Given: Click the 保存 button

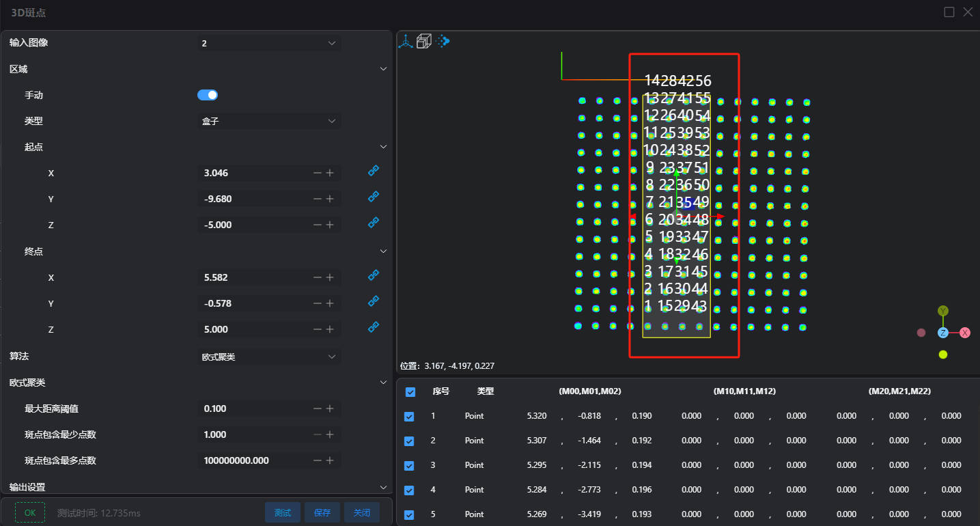Looking at the screenshot, I should (322, 512).
